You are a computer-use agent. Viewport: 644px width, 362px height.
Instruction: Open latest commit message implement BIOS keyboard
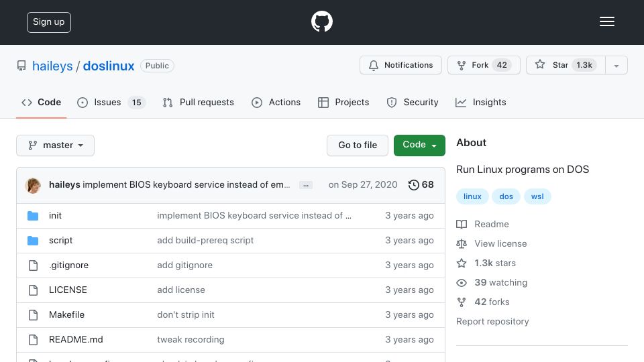pos(186,185)
